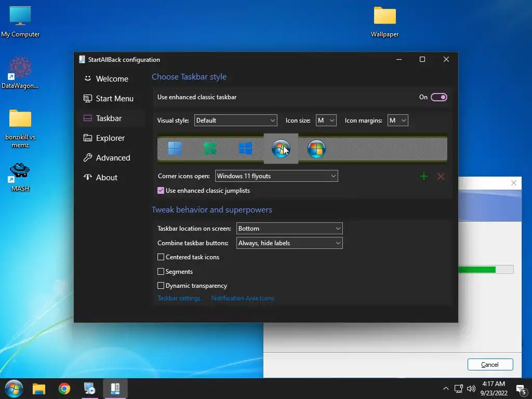Click Cancel in the background dialog
This screenshot has width=532, height=399.
(490, 364)
